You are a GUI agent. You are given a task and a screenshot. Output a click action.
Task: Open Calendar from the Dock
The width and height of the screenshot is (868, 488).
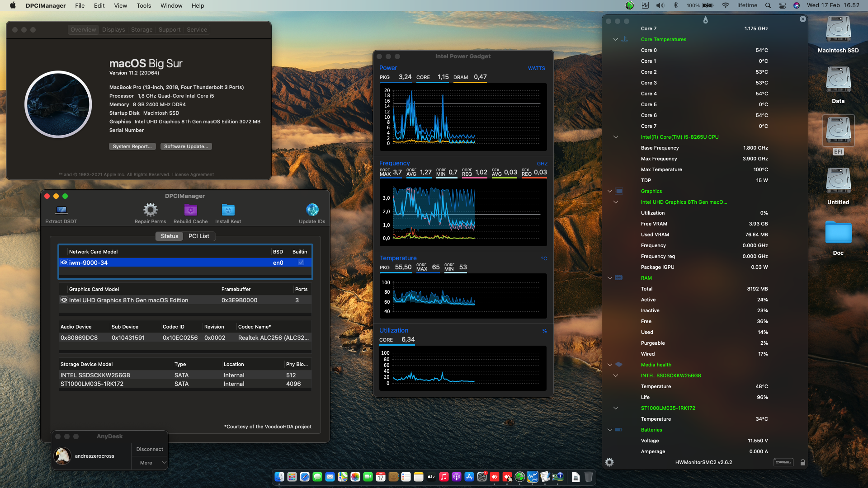pyautogui.click(x=381, y=477)
